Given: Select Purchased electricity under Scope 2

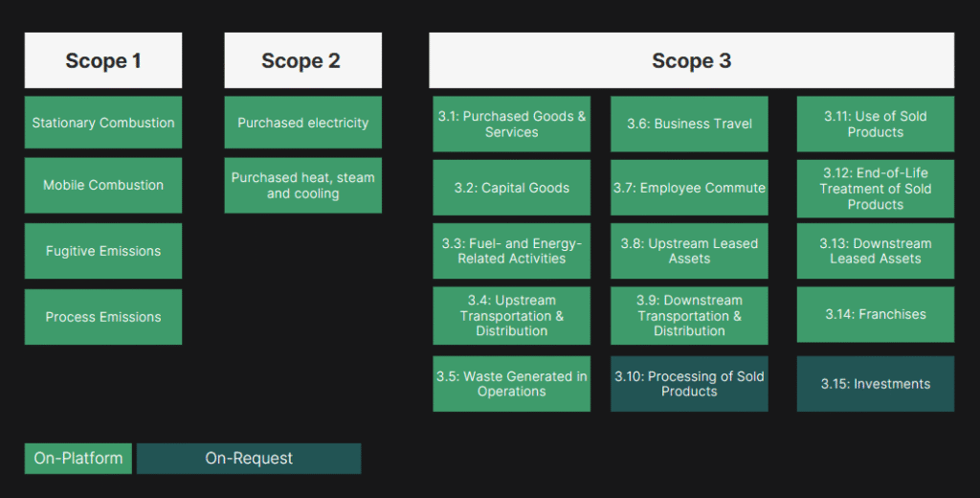Looking at the screenshot, I should coord(303,122).
